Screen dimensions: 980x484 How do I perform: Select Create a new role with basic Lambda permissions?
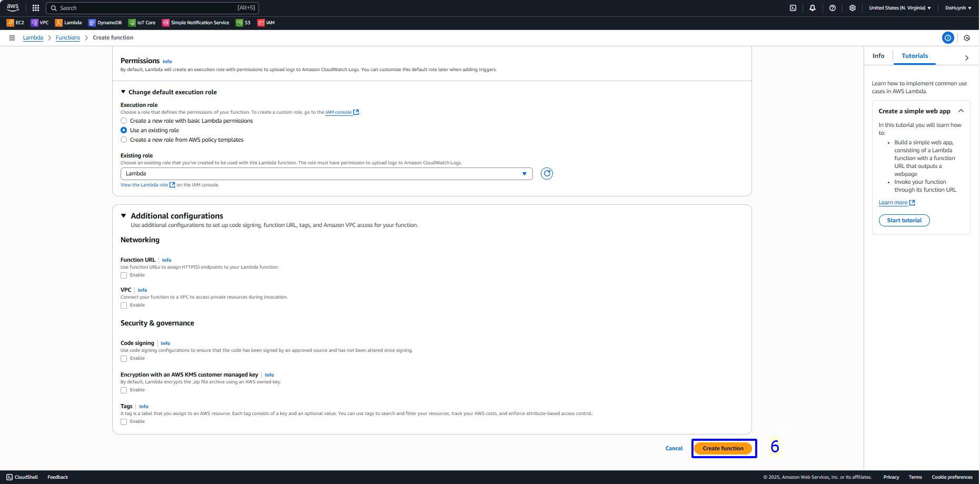(x=124, y=121)
